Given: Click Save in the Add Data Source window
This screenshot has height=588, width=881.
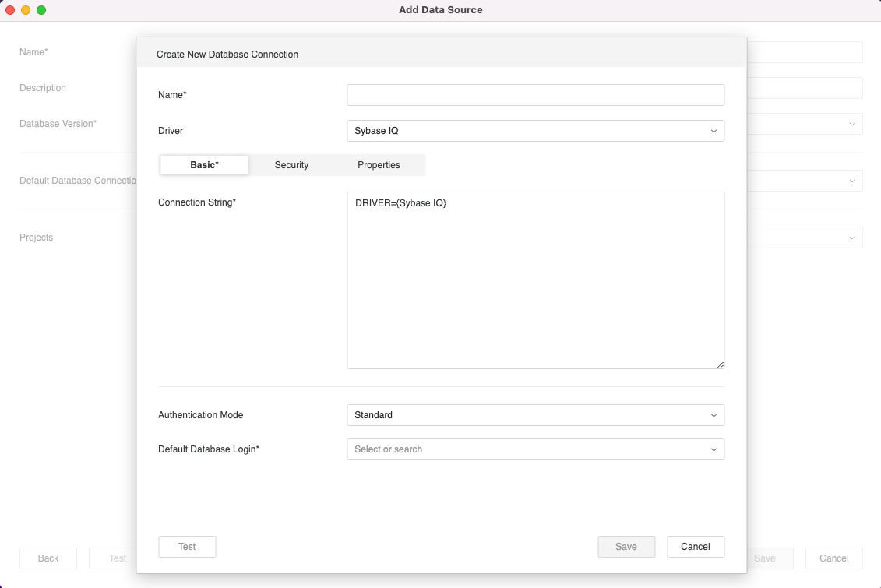Looking at the screenshot, I should pyautogui.click(x=765, y=558).
